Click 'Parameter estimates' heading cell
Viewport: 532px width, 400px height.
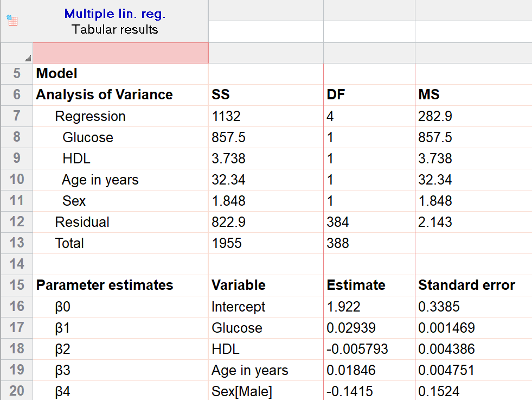[105, 285]
